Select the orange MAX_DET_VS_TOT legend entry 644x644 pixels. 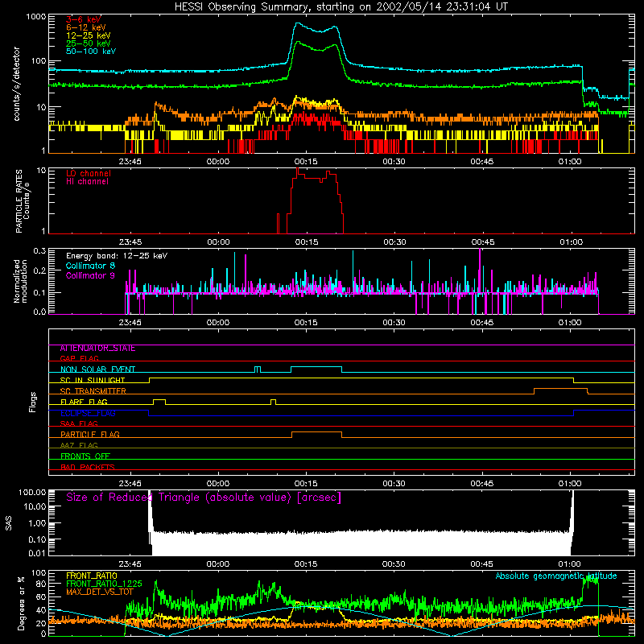[x=100, y=592]
